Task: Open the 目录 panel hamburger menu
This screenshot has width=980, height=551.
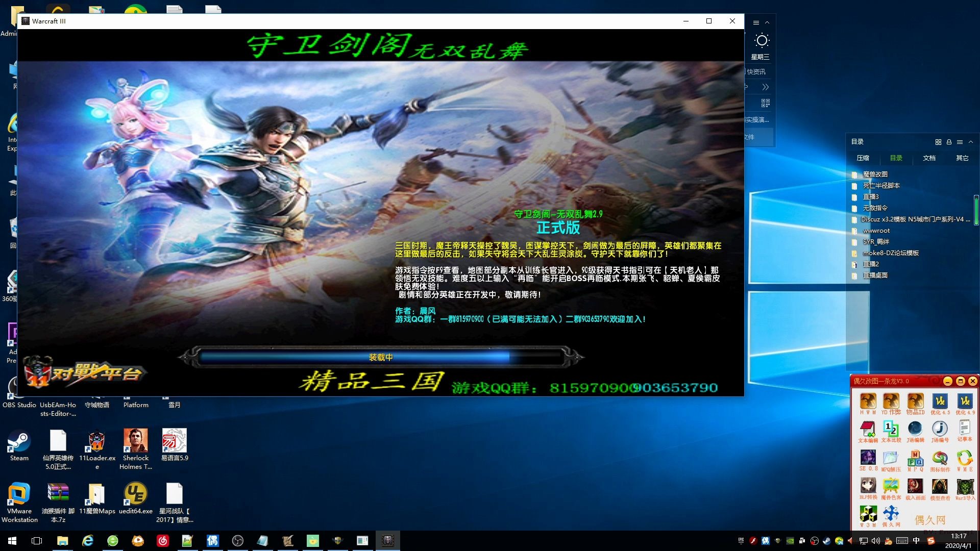Action: point(960,142)
